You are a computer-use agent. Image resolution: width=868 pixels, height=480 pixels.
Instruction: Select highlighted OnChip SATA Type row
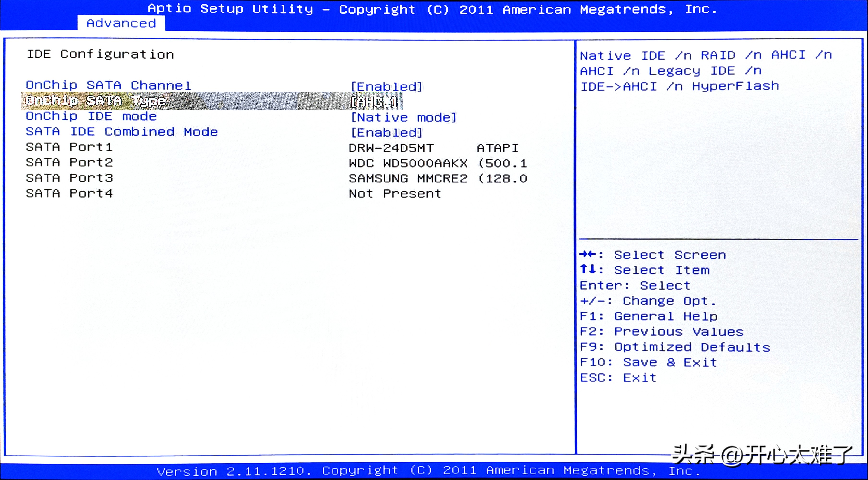tap(96, 101)
